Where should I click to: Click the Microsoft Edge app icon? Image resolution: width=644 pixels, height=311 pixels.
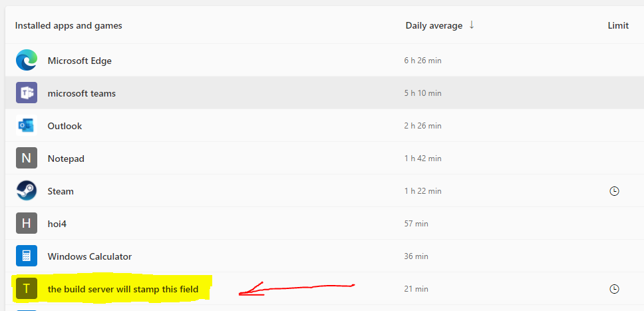27,60
